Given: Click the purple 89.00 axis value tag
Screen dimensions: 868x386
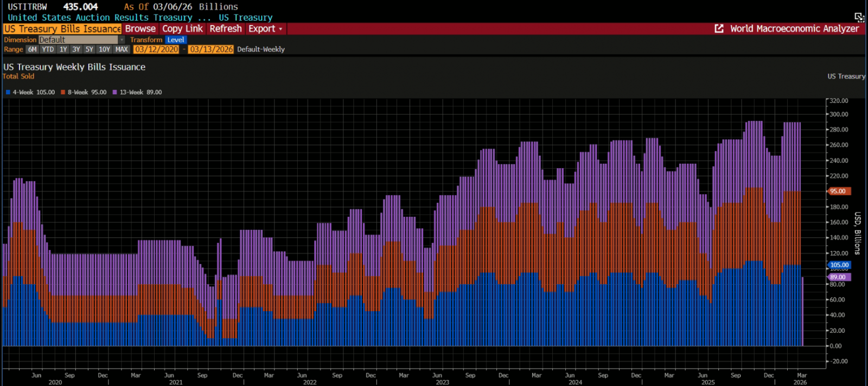Looking at the screenshot, I should tap(838, 277).
